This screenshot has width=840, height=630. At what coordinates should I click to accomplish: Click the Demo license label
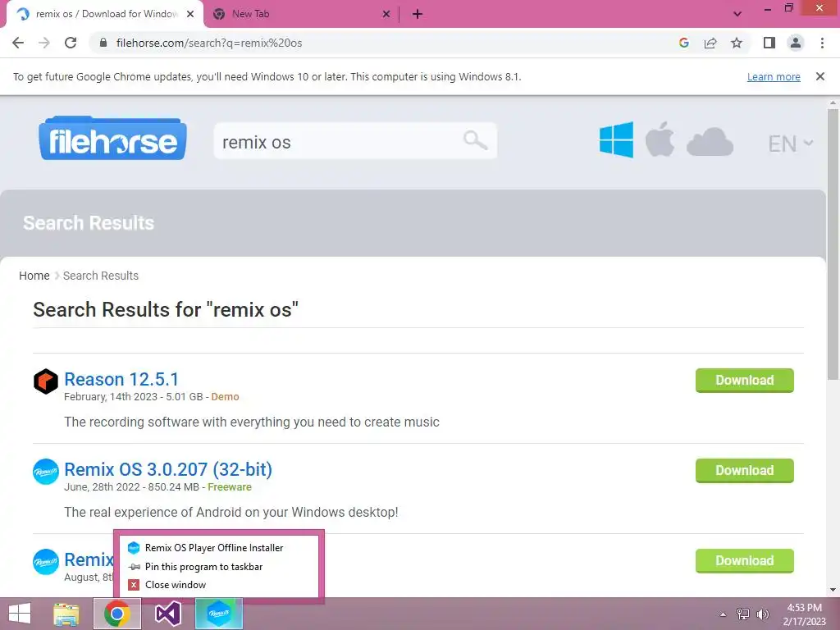pos(225,397)
